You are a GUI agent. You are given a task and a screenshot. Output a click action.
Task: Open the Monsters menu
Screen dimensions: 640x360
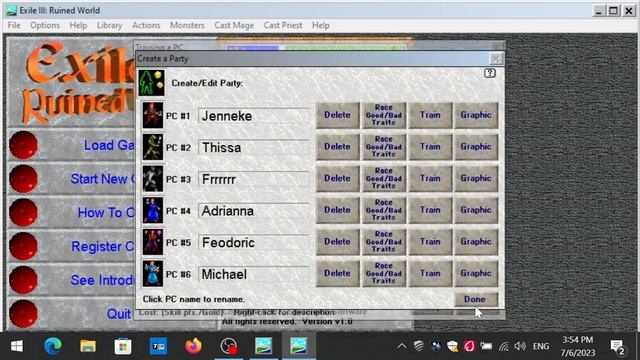pyautogui.click(x=187, y=25)
